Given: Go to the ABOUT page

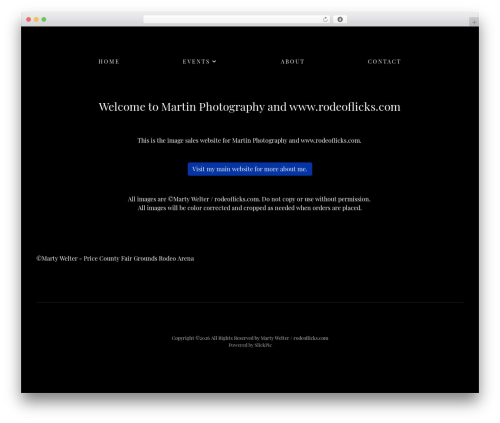Looking at the screenshot, I should point(292,62).
